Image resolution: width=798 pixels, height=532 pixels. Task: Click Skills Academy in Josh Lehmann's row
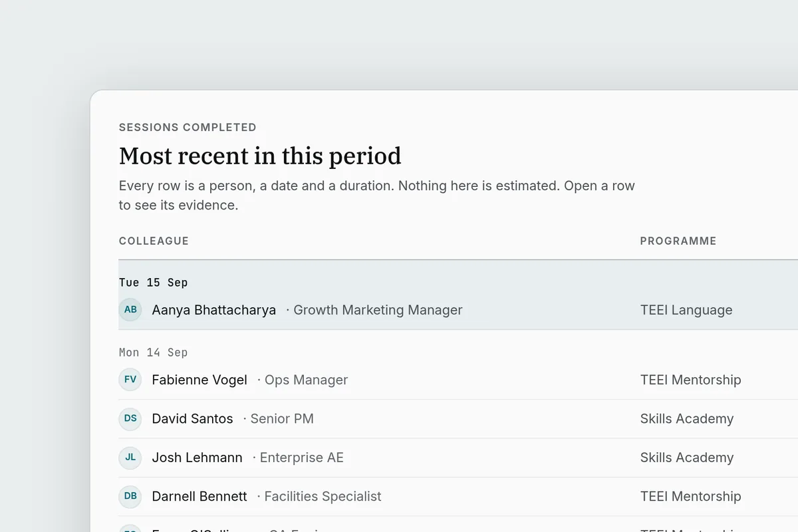(687, 458)
